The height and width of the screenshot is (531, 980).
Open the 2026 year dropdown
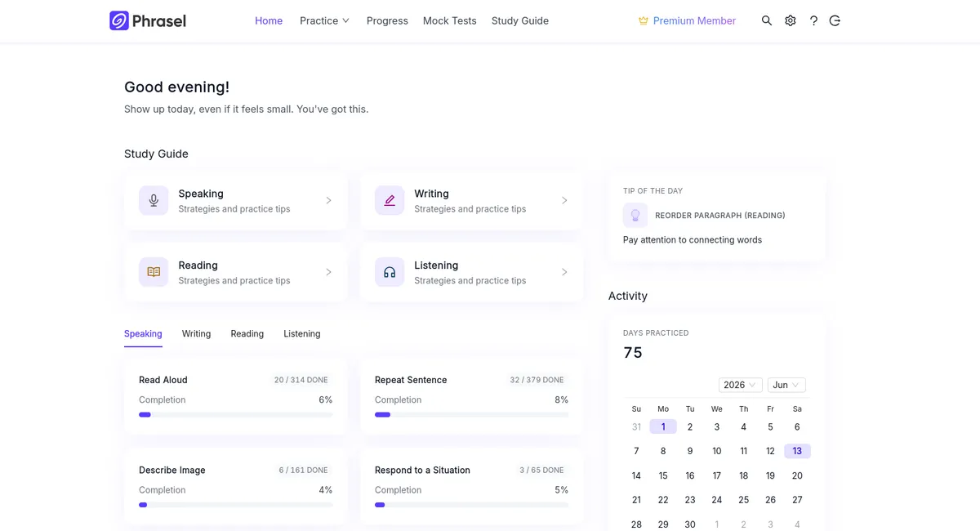(x=741, y=385)
